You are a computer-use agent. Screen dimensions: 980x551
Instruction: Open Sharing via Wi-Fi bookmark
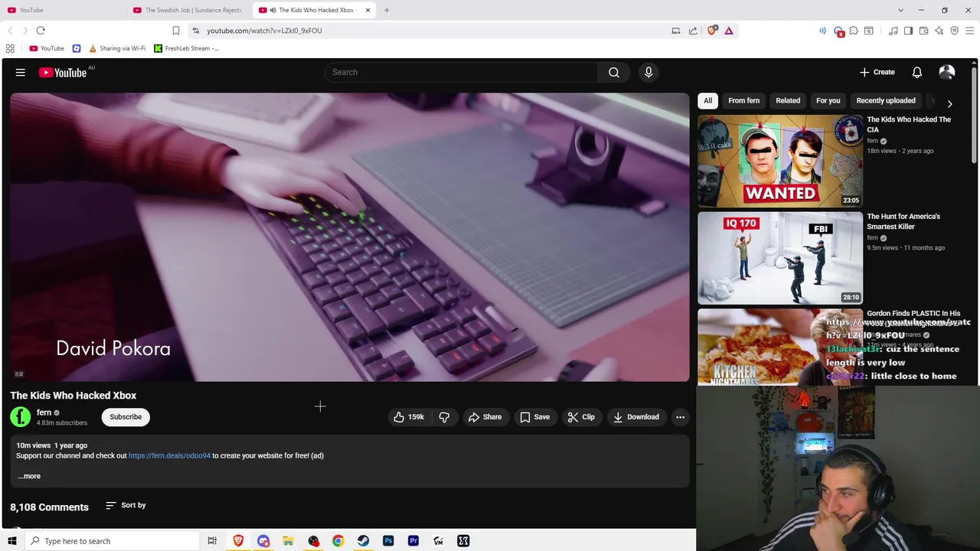[117, 48]
